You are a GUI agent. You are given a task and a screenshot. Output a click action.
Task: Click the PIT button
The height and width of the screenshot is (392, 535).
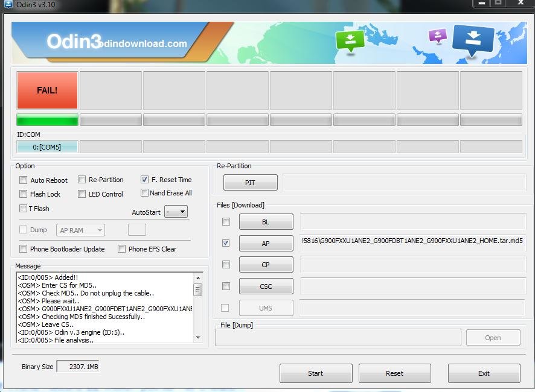click(x=251, y=183)
